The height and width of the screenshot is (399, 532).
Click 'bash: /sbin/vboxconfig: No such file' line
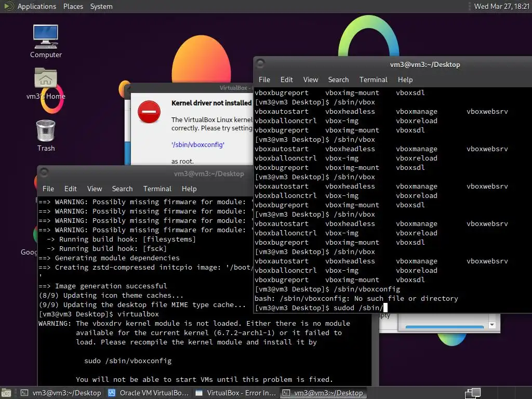pyautogui.click(x=356, y=299)
